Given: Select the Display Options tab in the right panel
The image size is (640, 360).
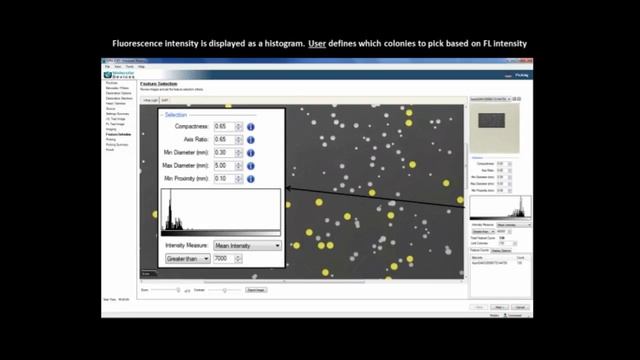Looking at the screenshot, I should 501,251.
